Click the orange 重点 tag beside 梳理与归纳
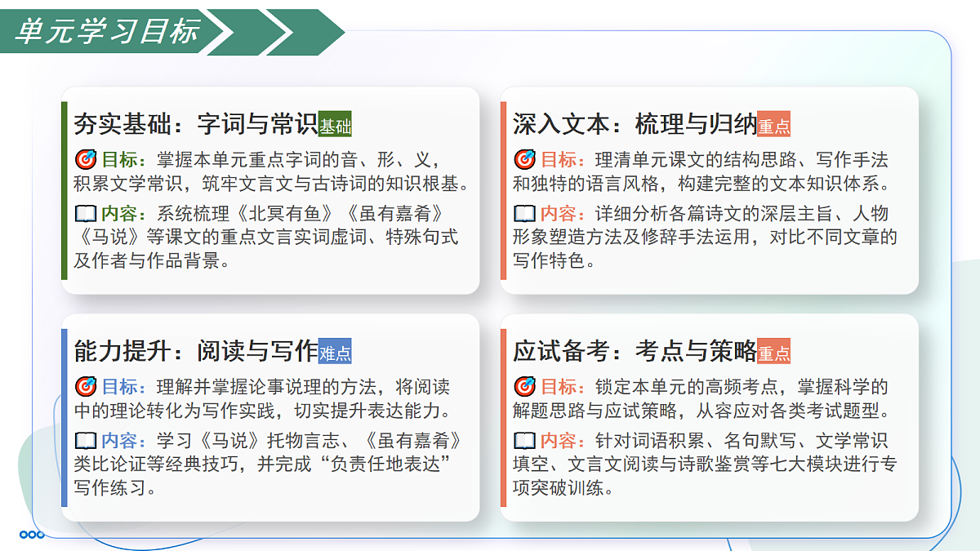The width and height of the screenshot is (980, 551). tap(774, 123)
